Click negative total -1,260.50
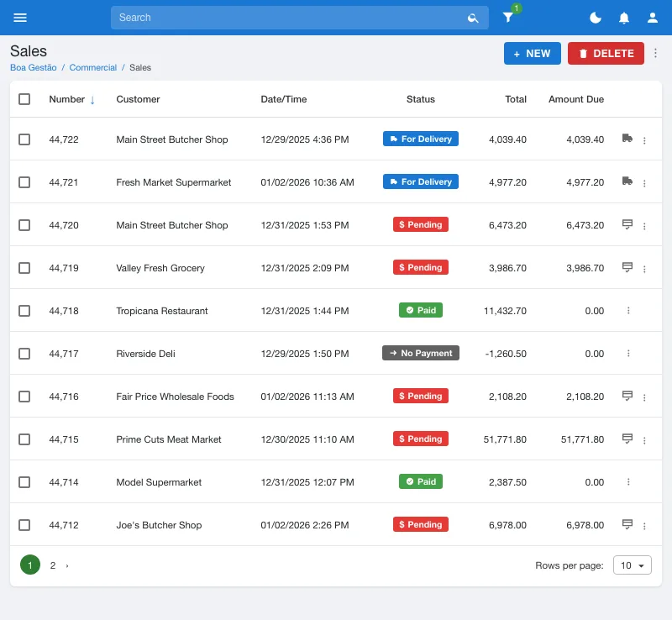Viewport: 672px width, 620px height. click(x=506, y=354)
